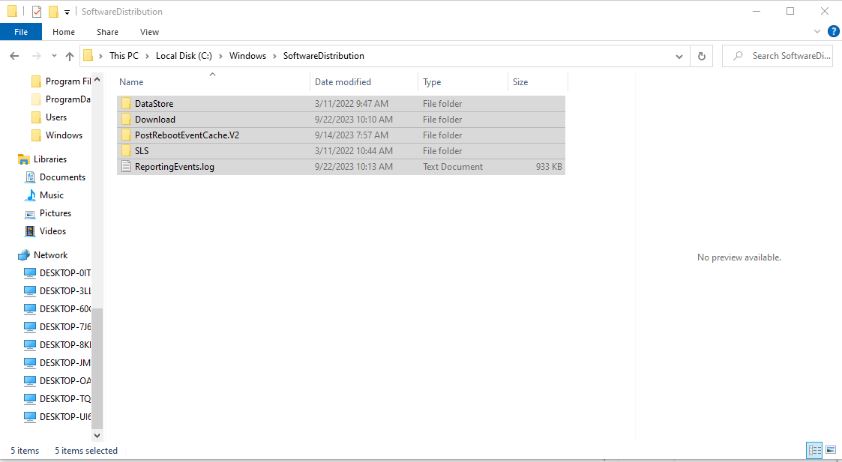Click Properties icon in quick access toolbar

pos(36,11)
